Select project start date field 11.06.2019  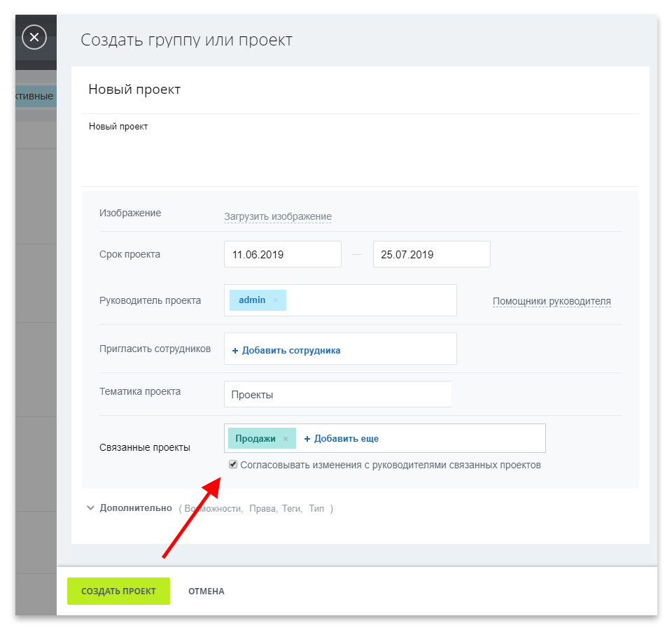282,254
